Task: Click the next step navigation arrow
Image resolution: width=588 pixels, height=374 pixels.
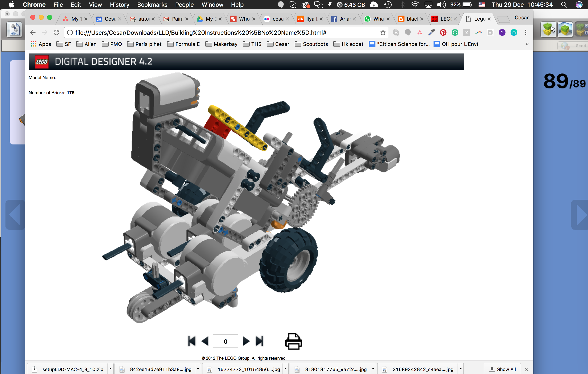Action: coord(246,341)
